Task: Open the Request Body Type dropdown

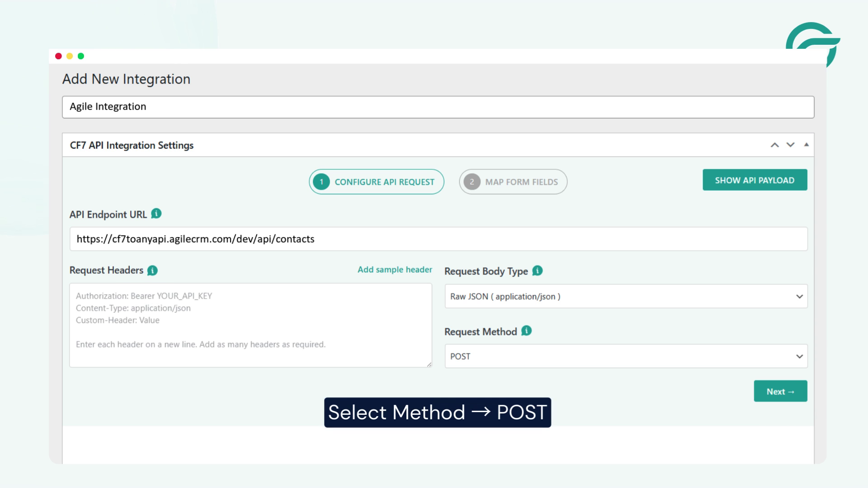Action: pyautogui.click(x=626, y=296)
